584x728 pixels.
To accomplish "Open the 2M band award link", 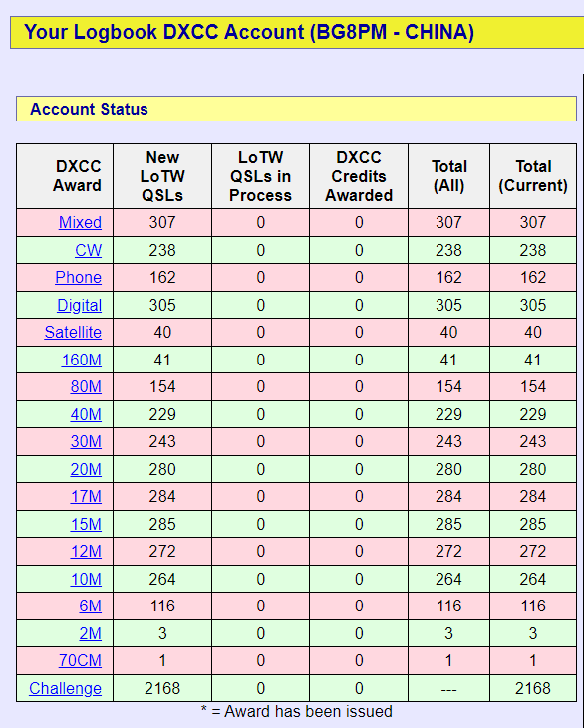I will [x=90, y=633].
